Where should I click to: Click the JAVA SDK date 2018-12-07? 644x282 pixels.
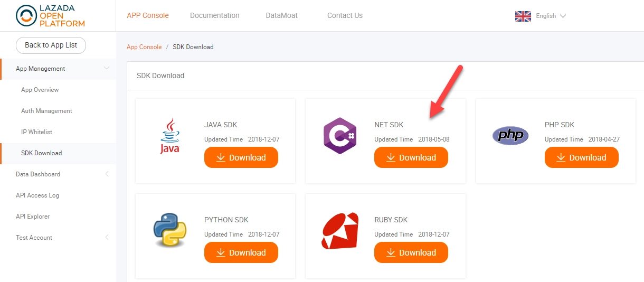tap(264, 139)
